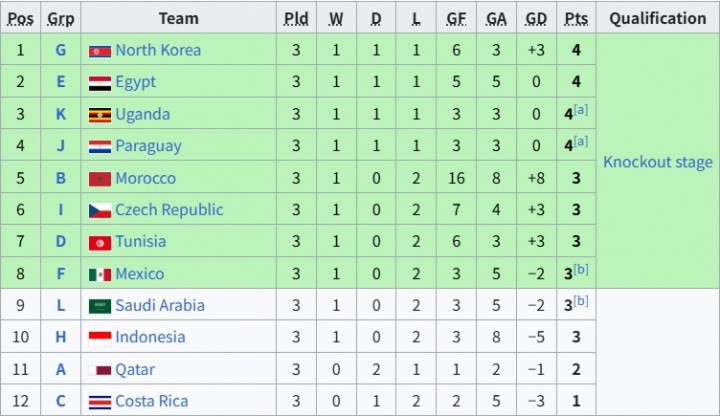The height and width of the screenshot is (416, 720).
Task: Follow the Indonesia team link
Action: [x=150, y=337]
